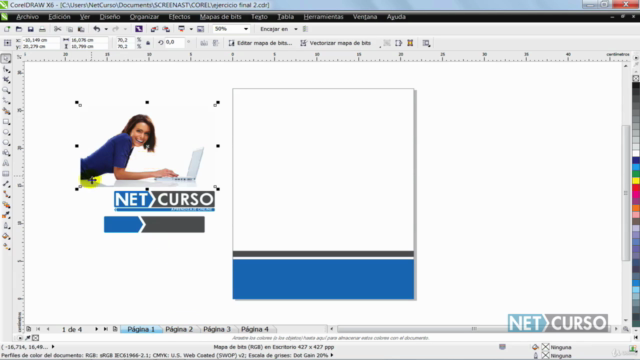Image resolution: width=640 pixels, height=360 pixels.
Task: Select the Interactive Fill tool
Action: [6, 247]
